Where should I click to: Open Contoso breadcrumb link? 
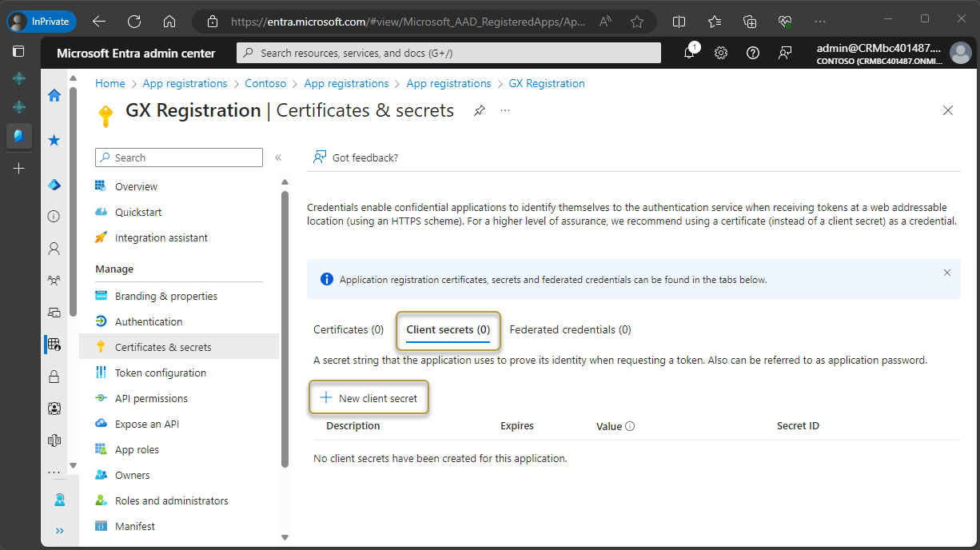pos(265,83)
